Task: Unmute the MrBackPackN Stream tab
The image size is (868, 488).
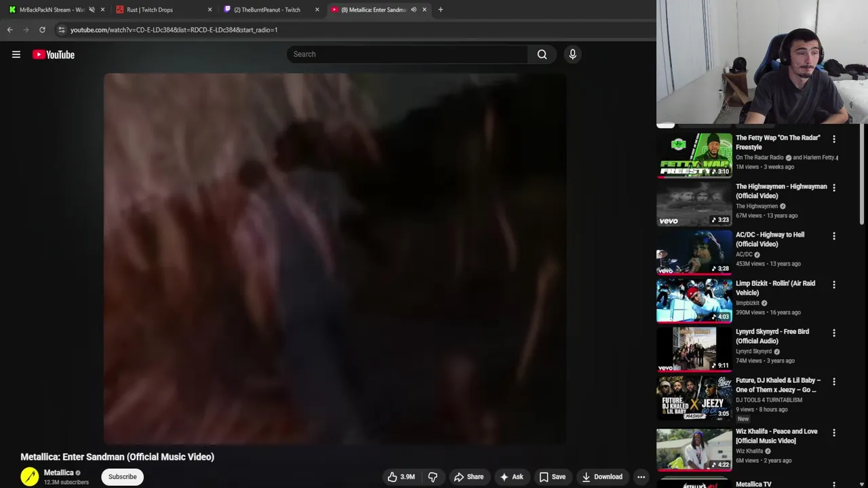Action: coord(92,9)
